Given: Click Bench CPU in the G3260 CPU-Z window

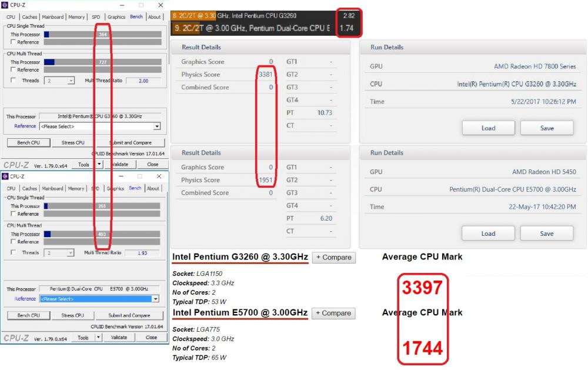Looking at the screenshot, I should (28, 142).
